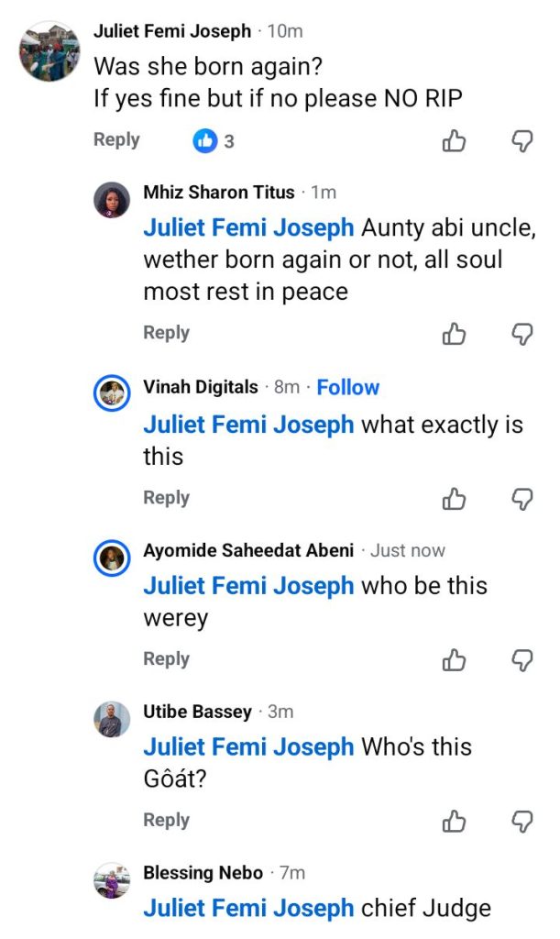Image resolution: width=560 pixels, height=939 pixels.
Task: Thumbs down Mhiz Sharon Titus's reply
Action: tap(522, 334)
